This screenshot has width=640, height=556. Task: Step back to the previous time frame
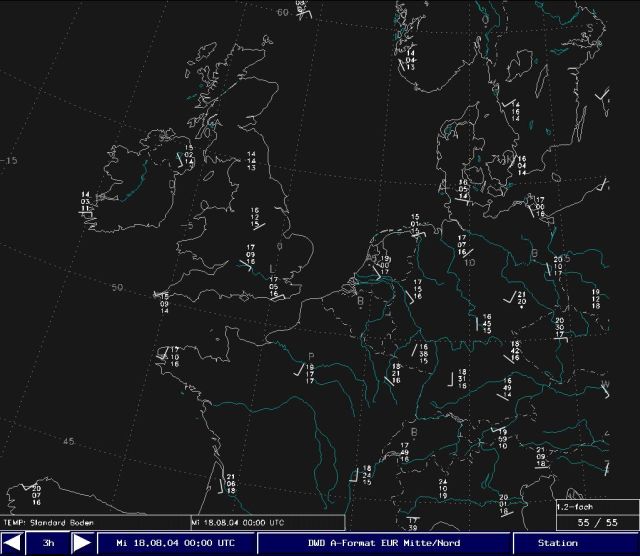pyautogui.click(x=13, y=543)
